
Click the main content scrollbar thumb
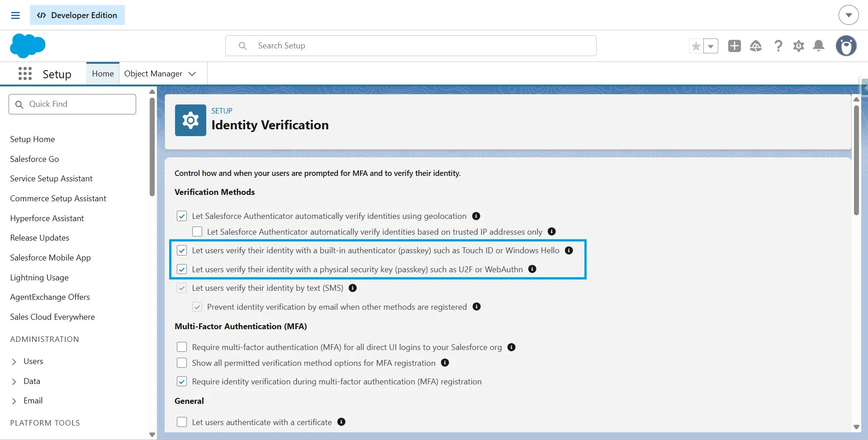click(856, 160)
